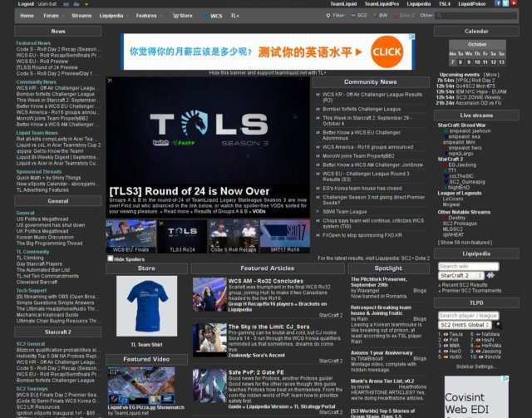
Task: Click the Store shopping cart icon
Action: [x=175, y=16]
